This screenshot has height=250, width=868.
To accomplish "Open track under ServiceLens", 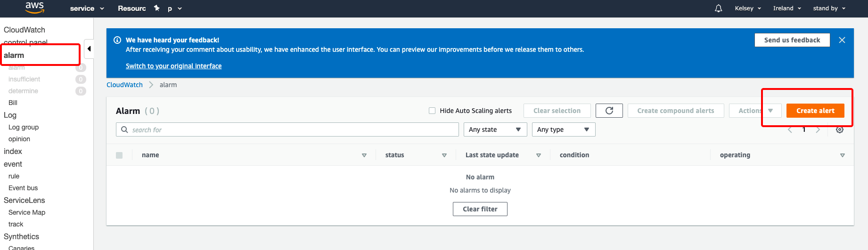I will 16,224.
